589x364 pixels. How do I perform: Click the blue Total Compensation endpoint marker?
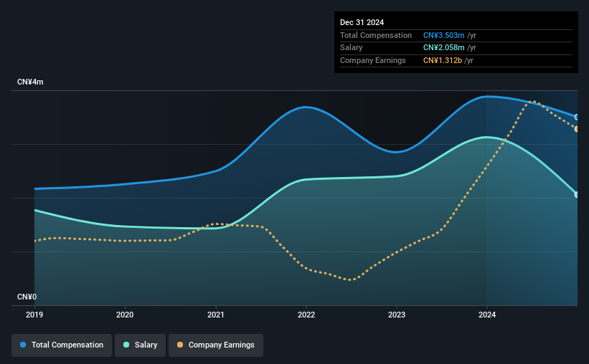pyautogui.click(x=576, y=117)
